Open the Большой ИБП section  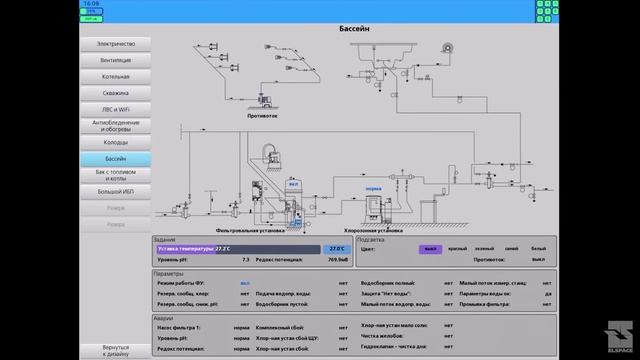tap(116, 191)
